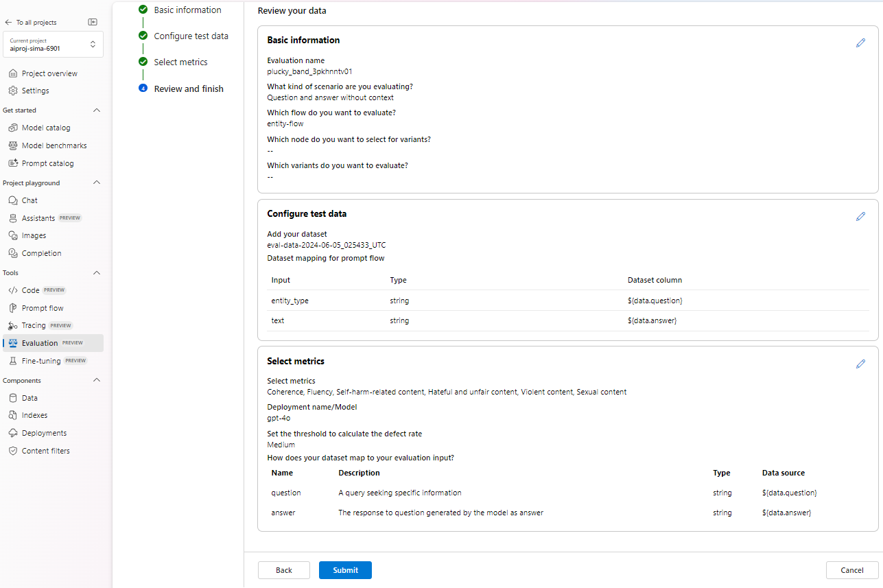Submit the evaluation
Image resolution: width=883 pixels, height=588 pixels.
[x=344, y=569]
